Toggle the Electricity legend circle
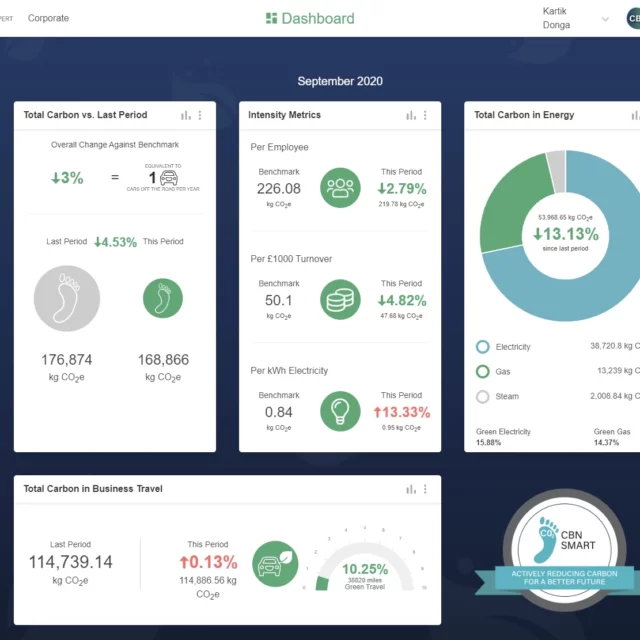640x640 pixels. pos(483,347)
